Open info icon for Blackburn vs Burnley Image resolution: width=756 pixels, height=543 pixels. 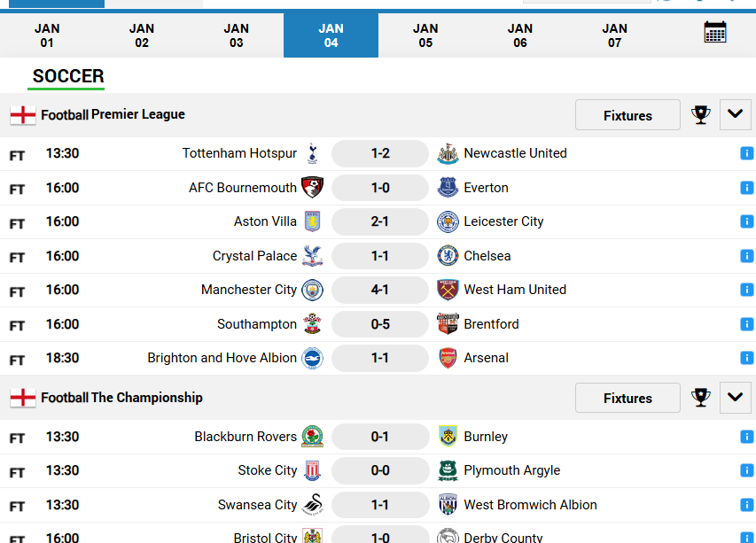(746, 437)
